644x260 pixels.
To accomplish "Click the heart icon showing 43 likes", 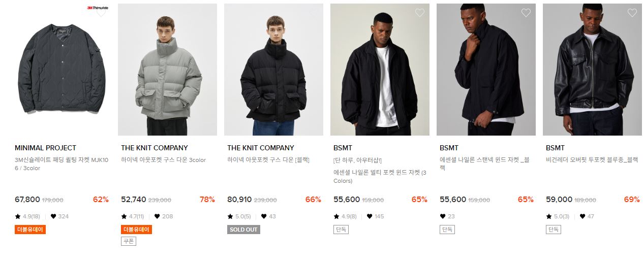I will pos(263,216).
